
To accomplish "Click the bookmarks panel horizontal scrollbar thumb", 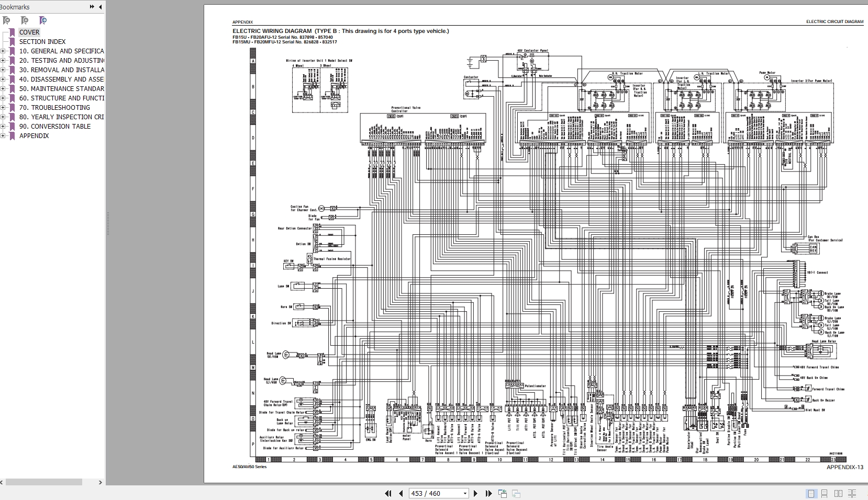I will click(x=44, y=482).
